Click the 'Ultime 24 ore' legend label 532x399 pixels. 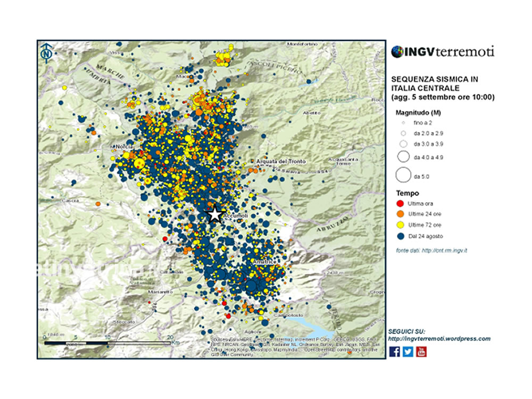click(425, 214)
